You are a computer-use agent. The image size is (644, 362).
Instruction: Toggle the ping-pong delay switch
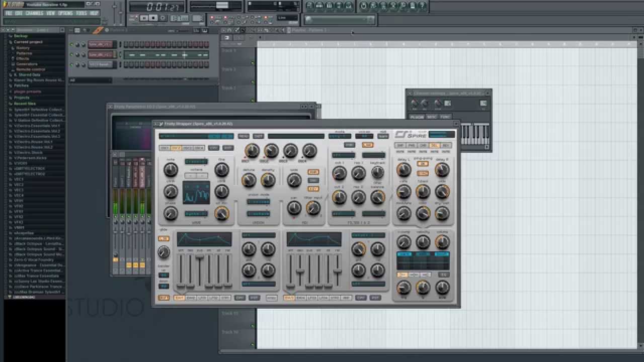tap(423, 163)
